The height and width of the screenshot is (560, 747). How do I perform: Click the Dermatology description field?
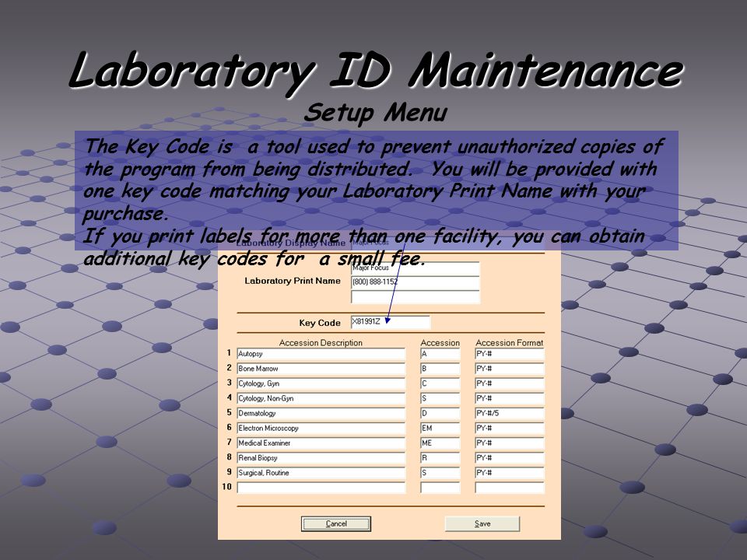coord(321,413)
